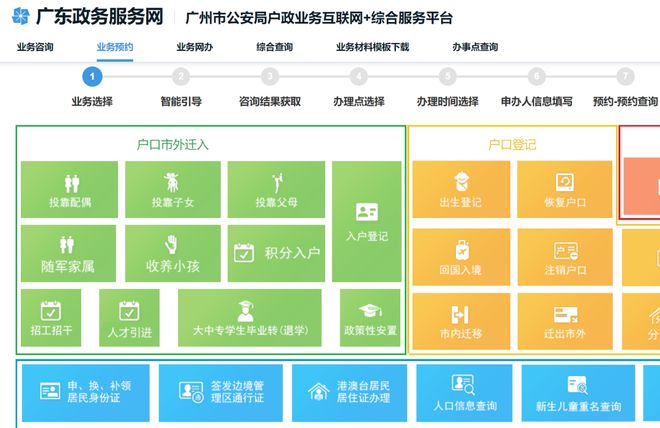Select the 注销户口 cancel icon tile
The image size is (660, 428).
click(565, 257)
